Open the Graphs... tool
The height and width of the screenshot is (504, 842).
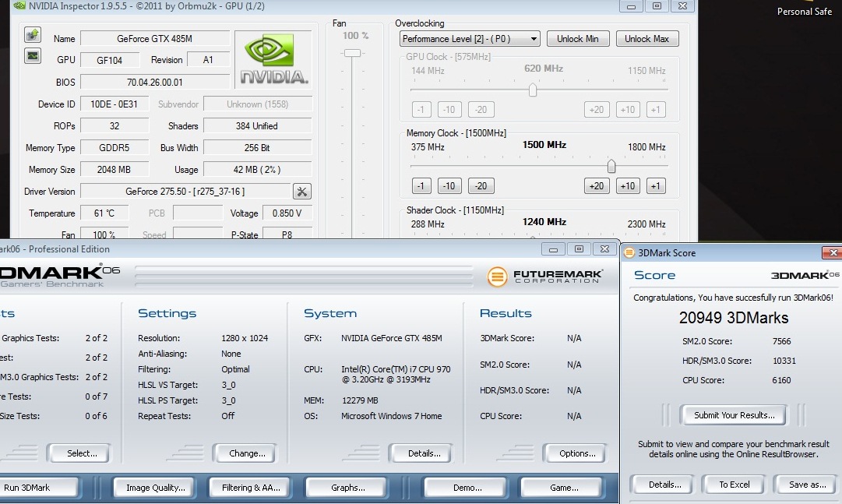(347, 488)
